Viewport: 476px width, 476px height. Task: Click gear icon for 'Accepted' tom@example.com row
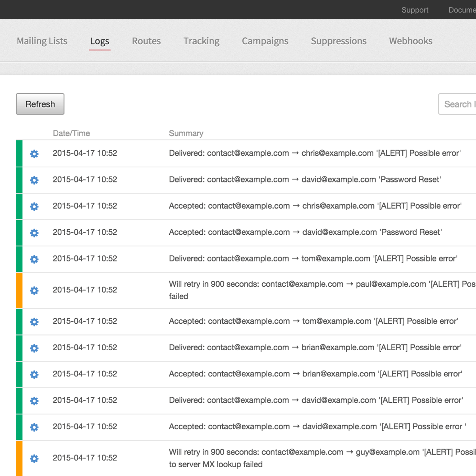pos(35,322)
